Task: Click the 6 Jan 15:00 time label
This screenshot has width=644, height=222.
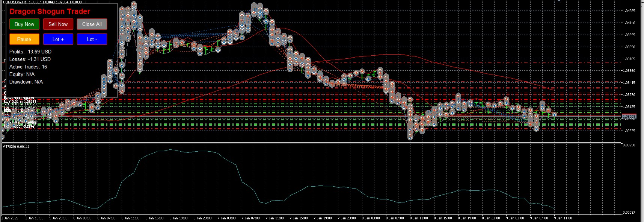Action: pos(155,218)
